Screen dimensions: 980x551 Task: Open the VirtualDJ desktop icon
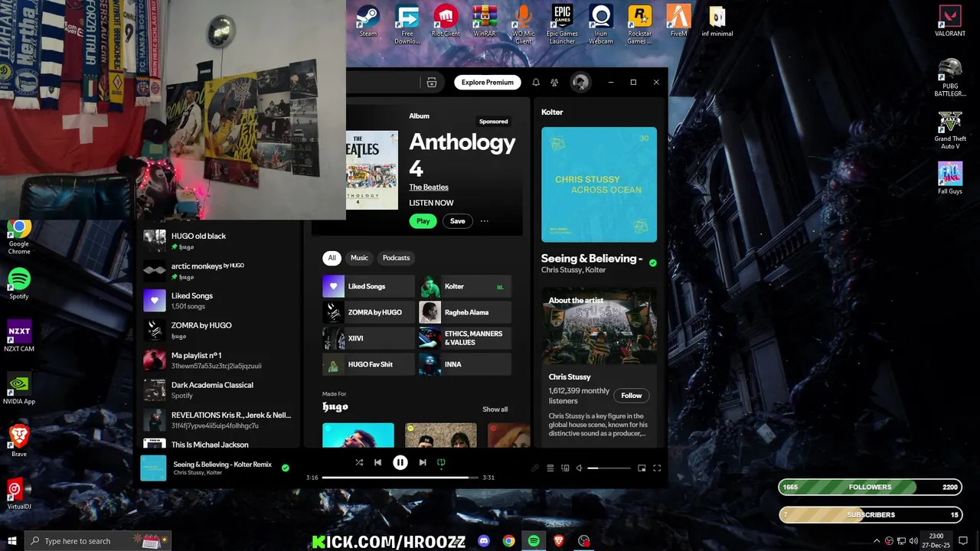point(19,494)
